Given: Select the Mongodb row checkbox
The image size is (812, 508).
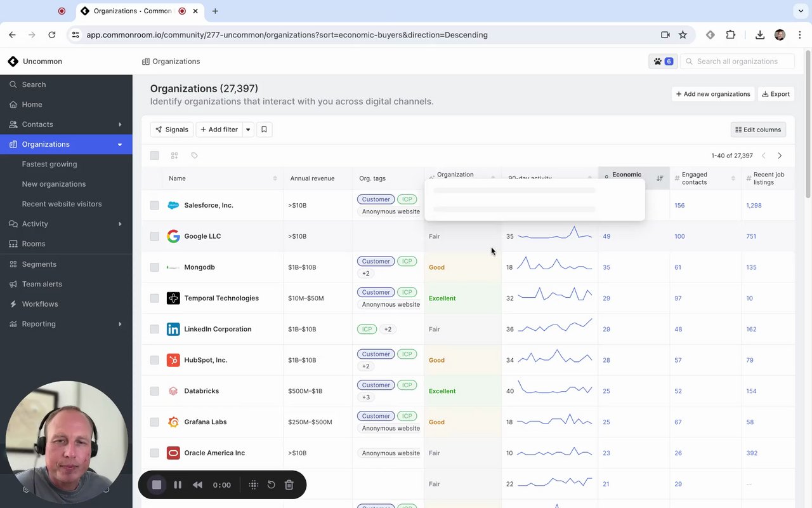Looking at the screenshot, I should click(154, 267).
